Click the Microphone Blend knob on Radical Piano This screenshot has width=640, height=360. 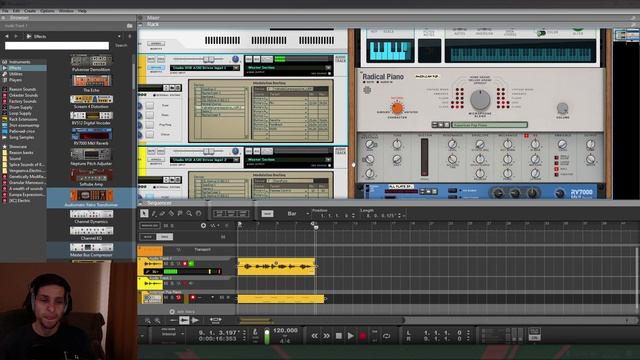point(480,99)
